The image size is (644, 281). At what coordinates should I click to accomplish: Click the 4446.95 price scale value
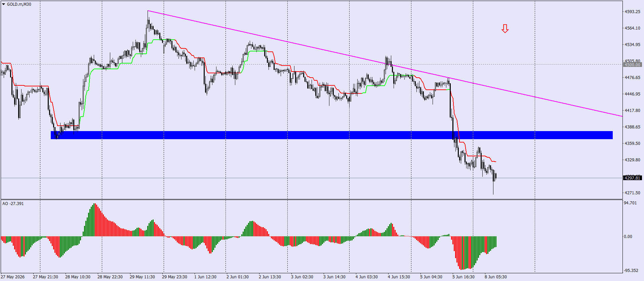tap(632, 94)
